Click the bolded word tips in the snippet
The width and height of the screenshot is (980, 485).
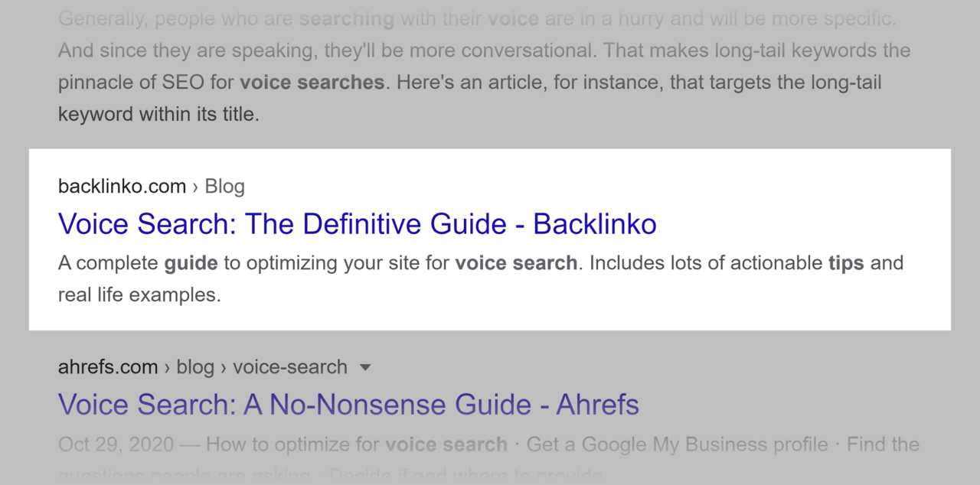click(x=846, y=262)
